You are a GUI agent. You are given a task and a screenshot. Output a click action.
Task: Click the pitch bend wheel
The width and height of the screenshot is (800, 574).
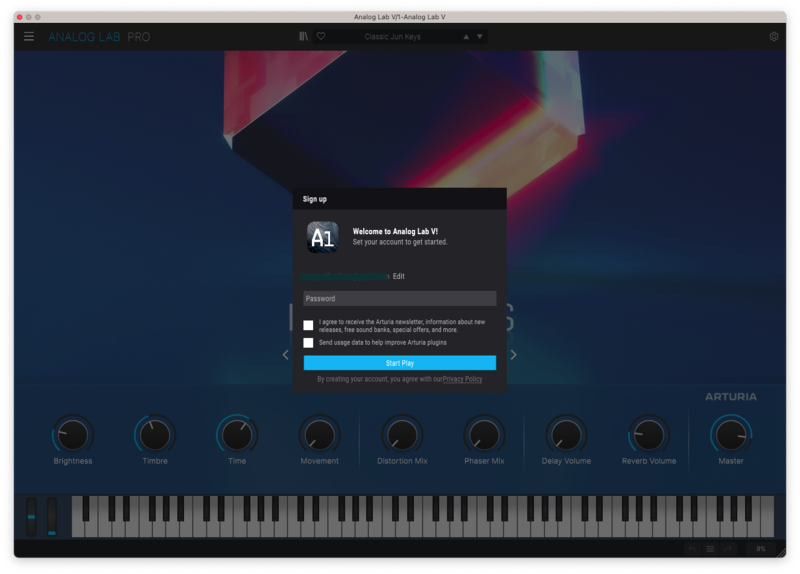click(x=32, y=516)
